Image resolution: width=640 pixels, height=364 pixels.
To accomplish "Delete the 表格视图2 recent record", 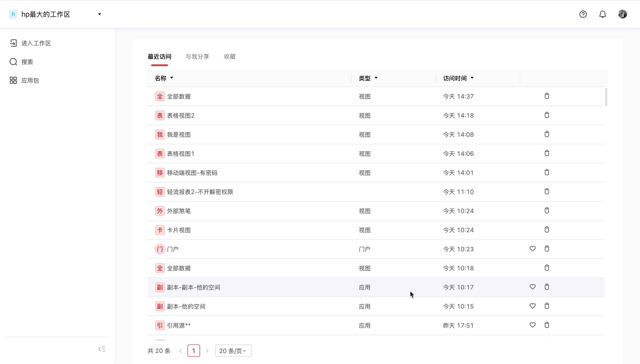I will (x=547, y=115).
